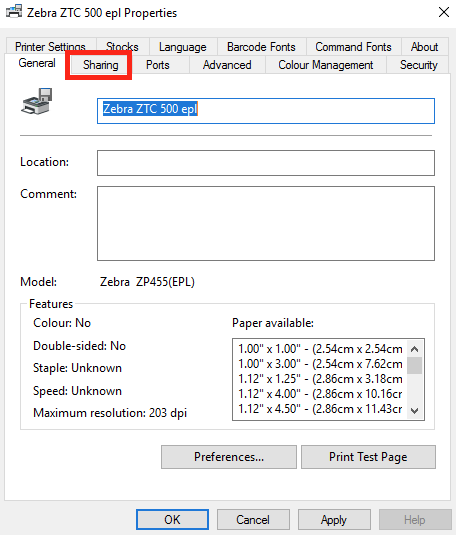456x535 pixels.
Task: Click the paper list scrollbar thumb
Action: pyautogui.click(x=415, y=365)
